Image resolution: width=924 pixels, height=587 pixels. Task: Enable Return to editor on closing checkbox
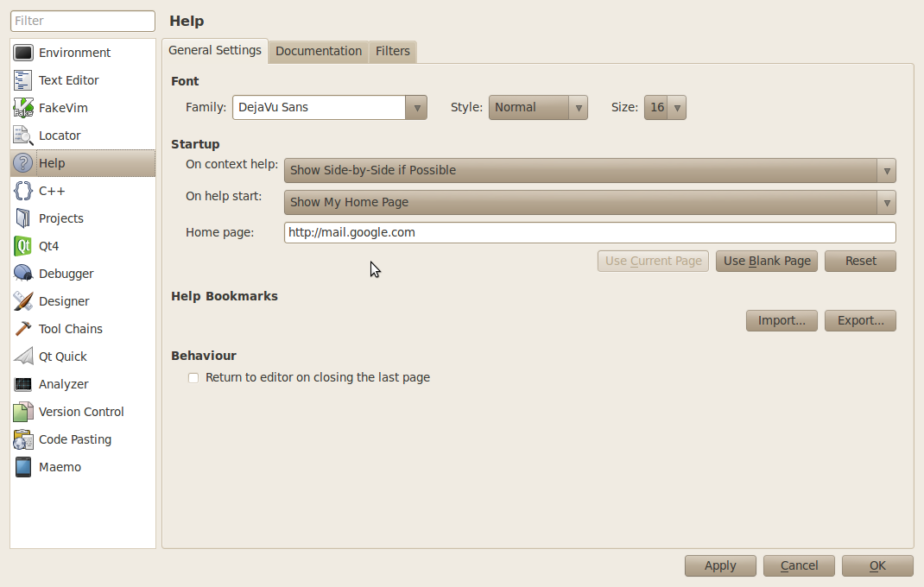(193, 378)
